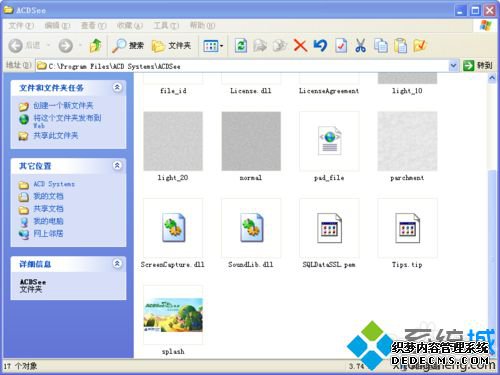Screen dimensions: 500x375
Task: Click the Paste clipboard icon
Action: (x=400, y=46)
